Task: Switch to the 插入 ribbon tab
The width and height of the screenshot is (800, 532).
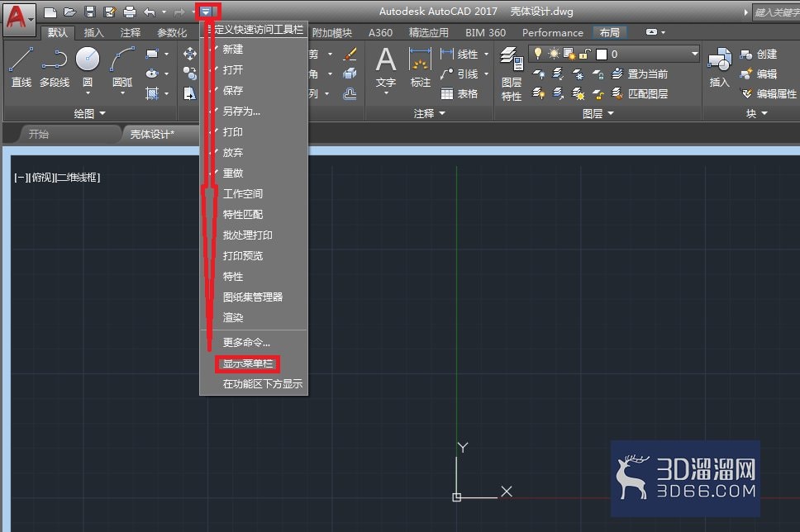Action: click(x=93, y=33)
